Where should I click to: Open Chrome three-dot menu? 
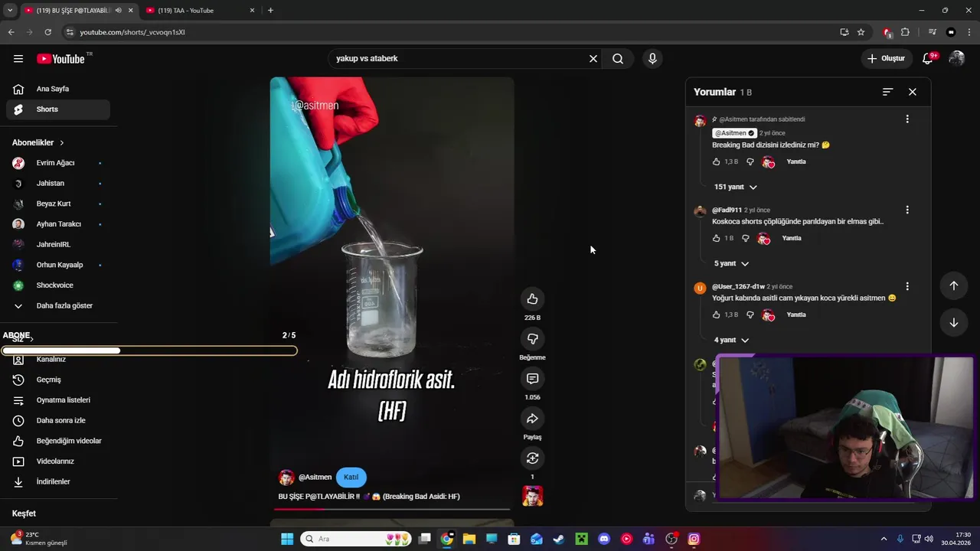pyautogui.click(x=970, y=32)
